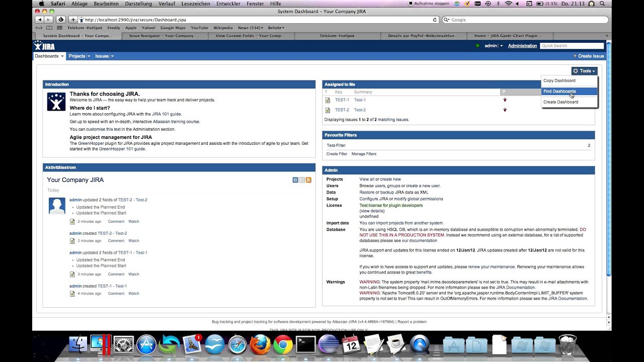Open System Preferences from the dock
Image resolution: width=644 pixels, height=362 pixels.
tap(124, 345)
